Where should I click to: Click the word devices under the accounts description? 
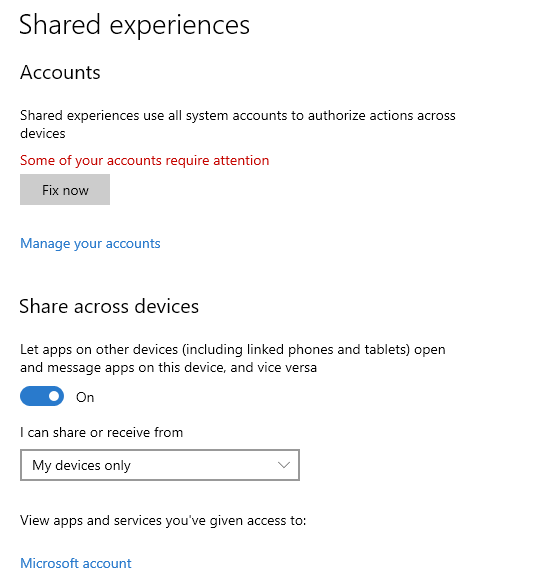(x=43, y=133)
